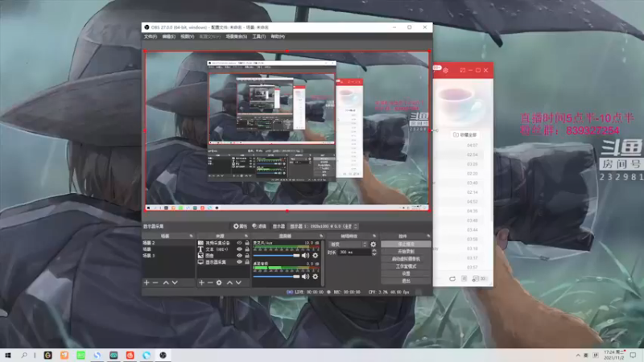Open settings gear in the red music player title bar
The image size is (644, 362).
pyautogui.click(x=446, y=70)
